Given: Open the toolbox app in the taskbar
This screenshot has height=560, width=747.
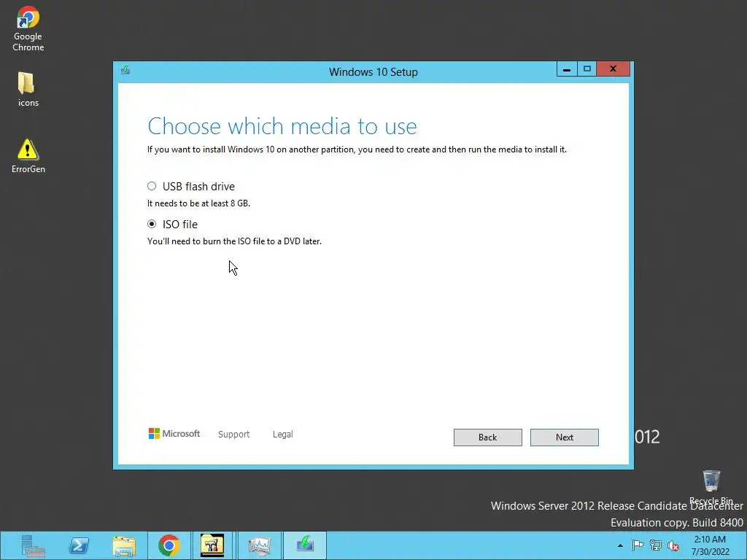Looking at the screenshot, I should [x=212, y=545].
